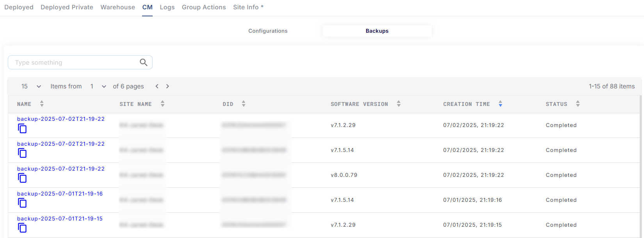This screenshot has width=644, height=238.
Task: Copy name of backup-2025-07-01T21-19-15
Action: point(22,228)
